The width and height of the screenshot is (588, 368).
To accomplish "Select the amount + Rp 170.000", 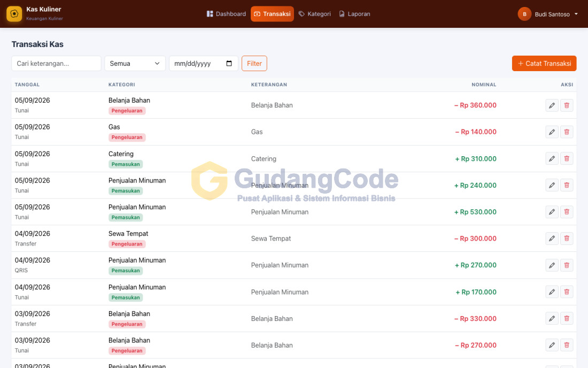I will pos(476,292).
